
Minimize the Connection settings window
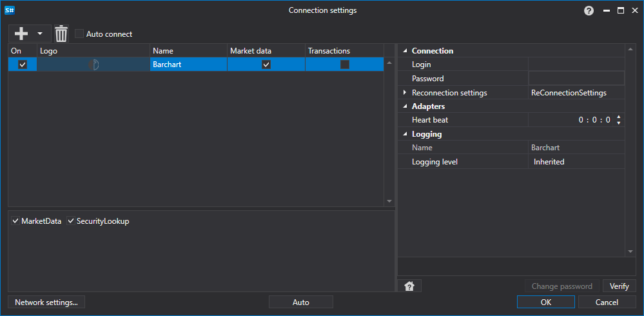[x=607, y=11]
